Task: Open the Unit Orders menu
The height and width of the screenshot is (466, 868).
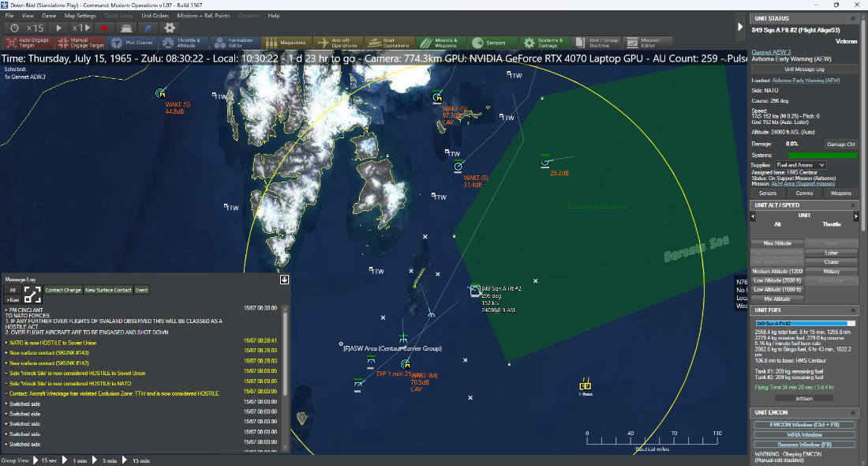Action: (155, 16)
